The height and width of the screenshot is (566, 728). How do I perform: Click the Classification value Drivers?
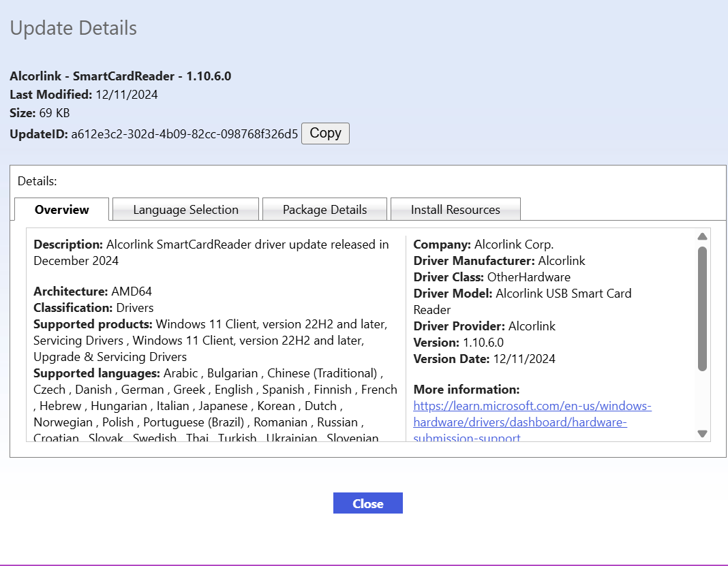click(x=135, y=308)
